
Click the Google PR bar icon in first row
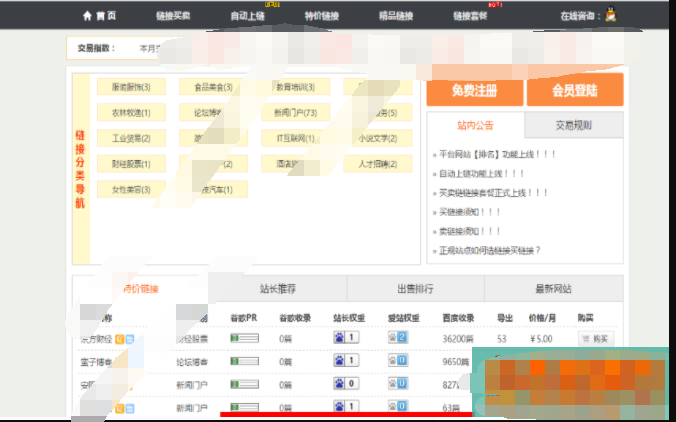(x=242, y=338)
